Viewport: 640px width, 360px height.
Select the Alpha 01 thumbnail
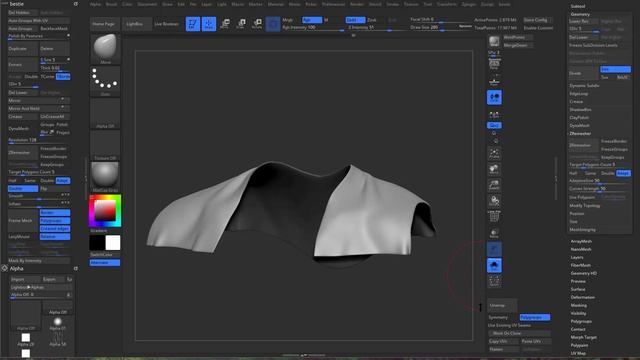tap(58, 324)
